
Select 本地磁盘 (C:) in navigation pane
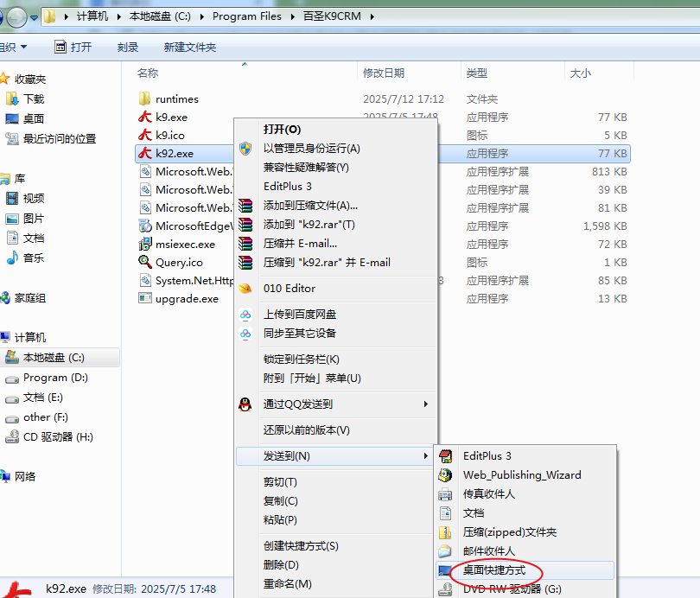[54, 357]
